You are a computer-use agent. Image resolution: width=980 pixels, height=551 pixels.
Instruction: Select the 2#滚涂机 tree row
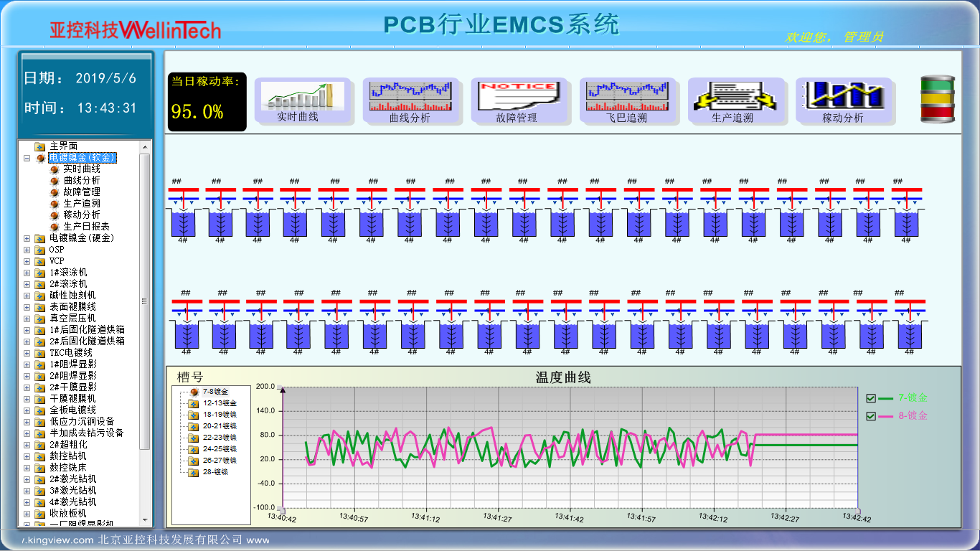point(68,284)
